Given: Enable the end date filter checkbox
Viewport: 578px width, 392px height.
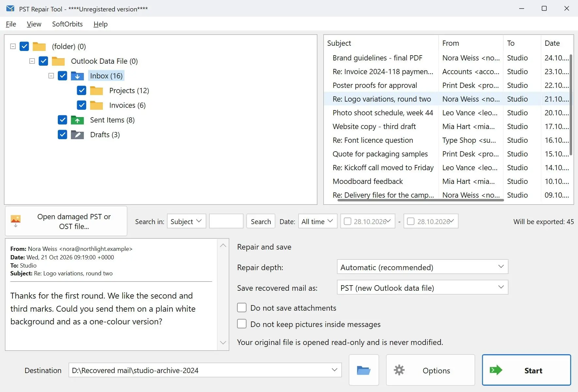Looking at the screenshot, I should [411, 221].
